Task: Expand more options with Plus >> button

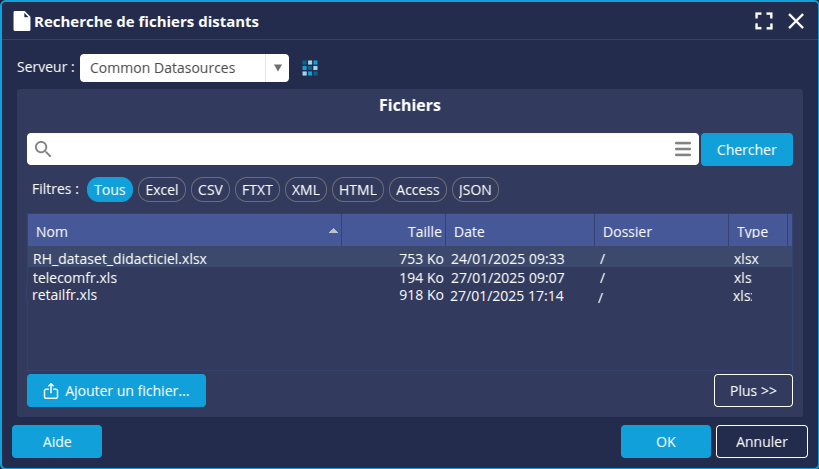Action: tap(753, 391)
